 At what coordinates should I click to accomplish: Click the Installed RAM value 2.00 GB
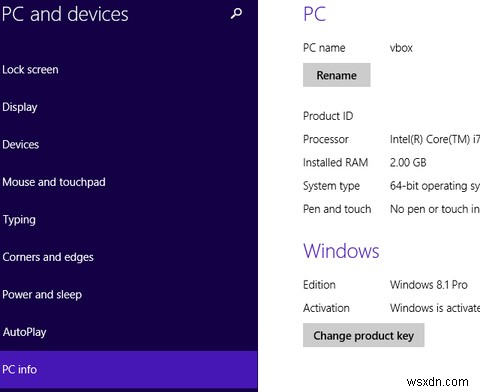pyautogui.click(x=408, y=163)
